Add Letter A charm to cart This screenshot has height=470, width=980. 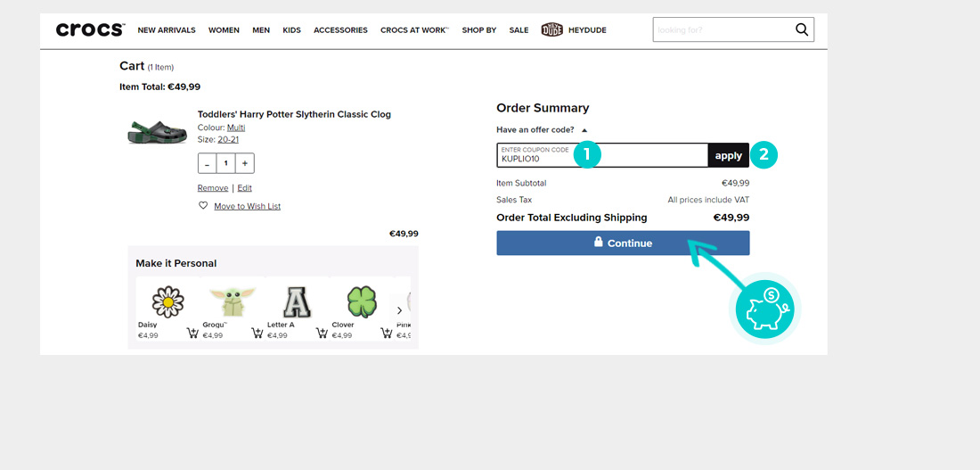pyautogui.click(x=322, y=333)
